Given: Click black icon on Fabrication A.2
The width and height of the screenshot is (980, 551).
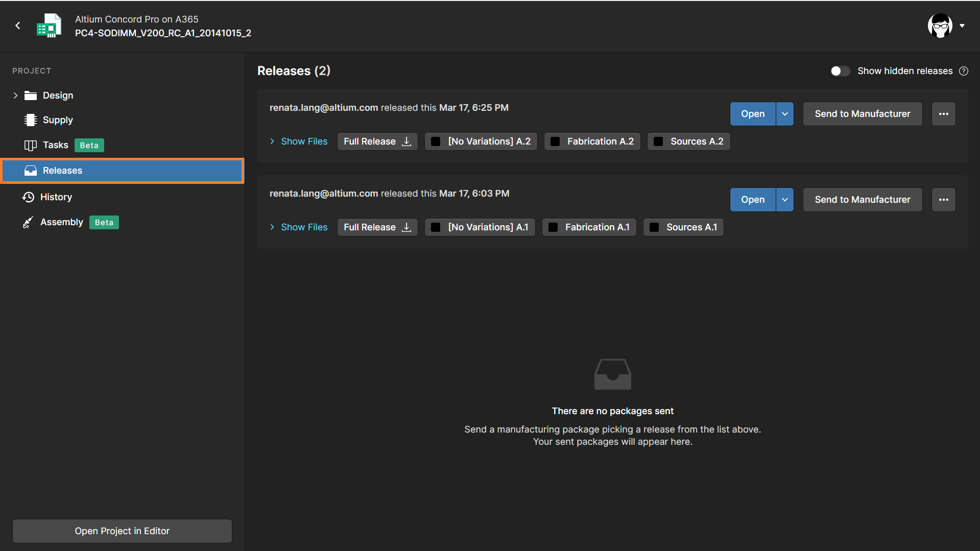Looking at the screenshot, I should 555,141.
